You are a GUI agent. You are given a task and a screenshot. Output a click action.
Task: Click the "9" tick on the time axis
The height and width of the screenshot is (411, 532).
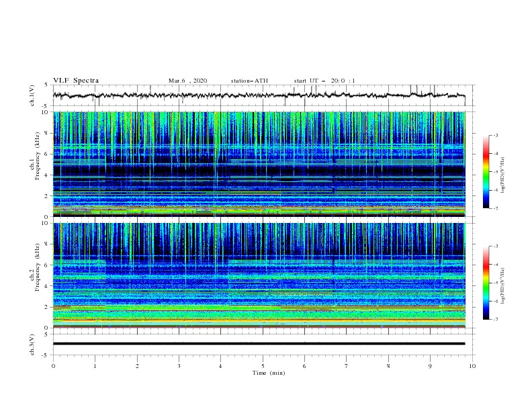click(x=430, y=366)
